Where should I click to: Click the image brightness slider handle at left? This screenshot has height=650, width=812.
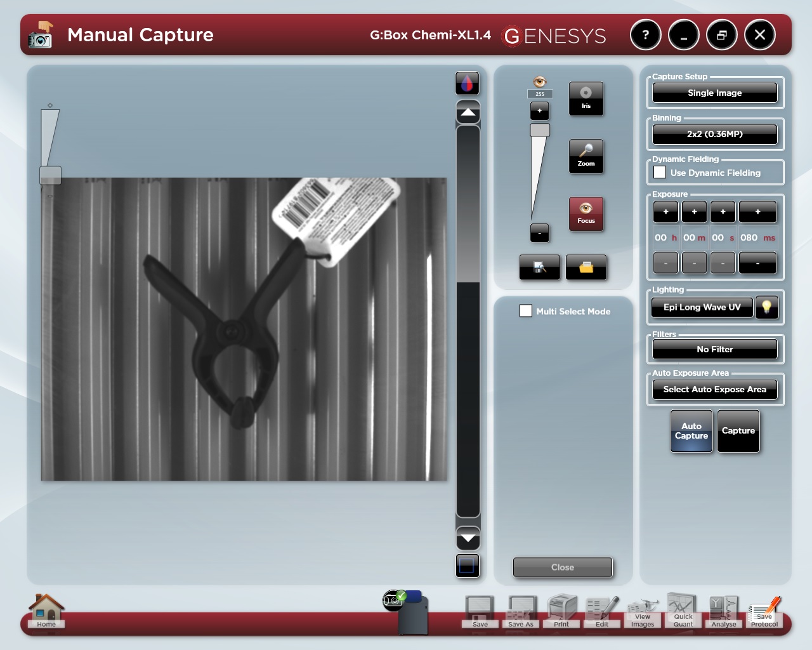pyautogui.click(x=51, y=175)
